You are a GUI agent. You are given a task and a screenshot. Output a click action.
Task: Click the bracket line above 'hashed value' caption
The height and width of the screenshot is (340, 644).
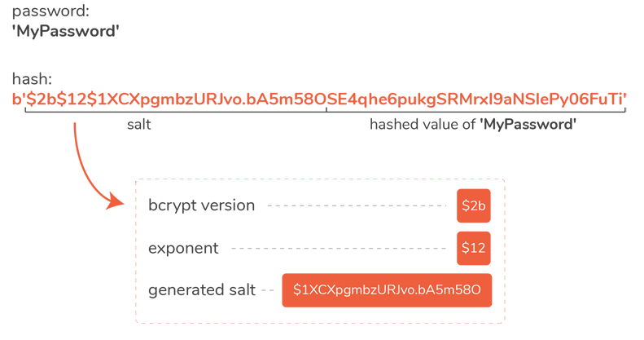474,113
